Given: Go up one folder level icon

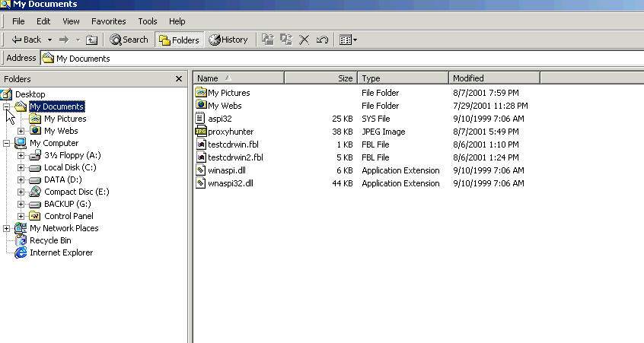Looking at the screenshot, I should coord(91,40).
